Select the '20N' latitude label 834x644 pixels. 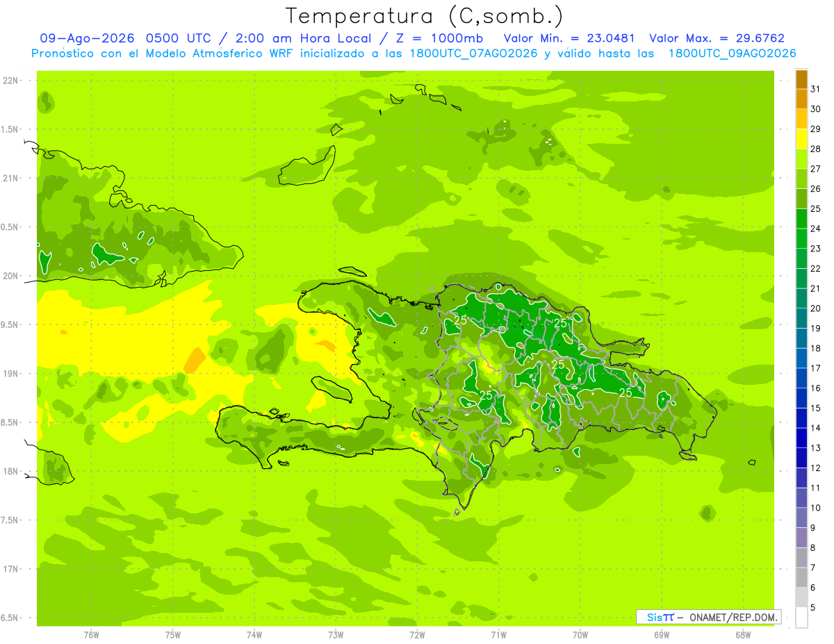(x=10, y=276)
